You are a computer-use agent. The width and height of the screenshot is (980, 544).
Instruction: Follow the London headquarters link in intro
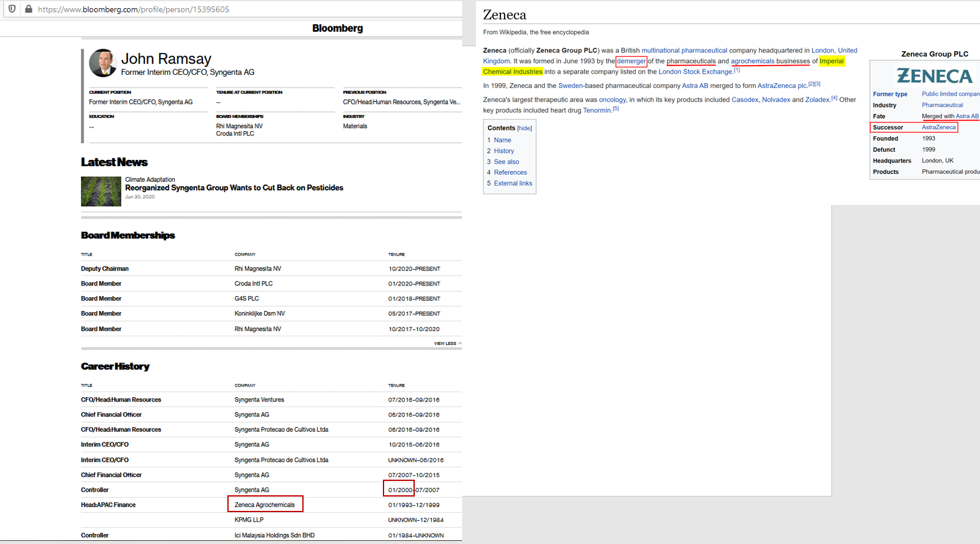[x=823, y=51]
